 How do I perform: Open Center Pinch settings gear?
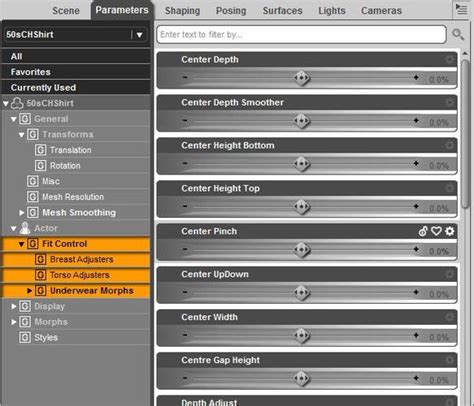pyautogui.click(x=450, y=231)
